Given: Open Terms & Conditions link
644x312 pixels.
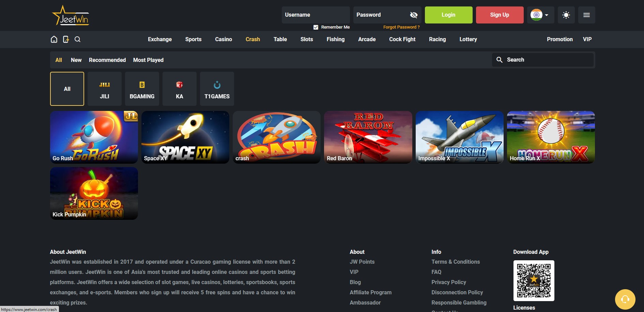Looking at the screenshot, I should (456, 262).
